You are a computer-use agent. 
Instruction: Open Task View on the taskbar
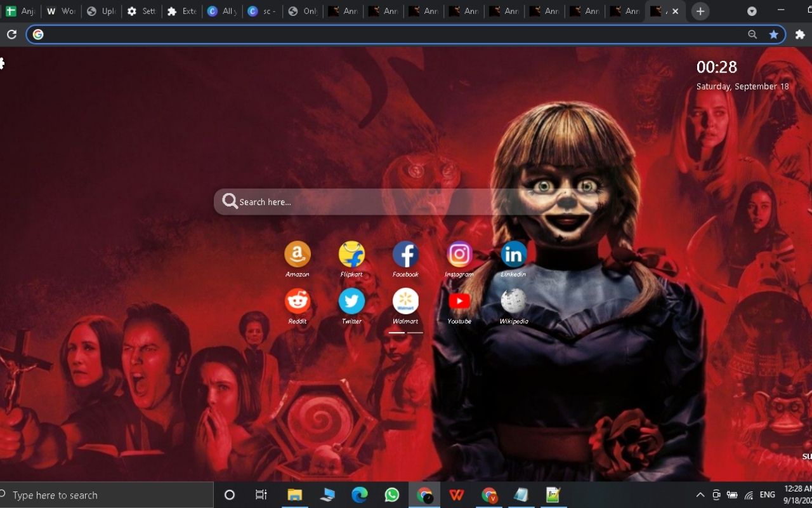pos(261,495)
